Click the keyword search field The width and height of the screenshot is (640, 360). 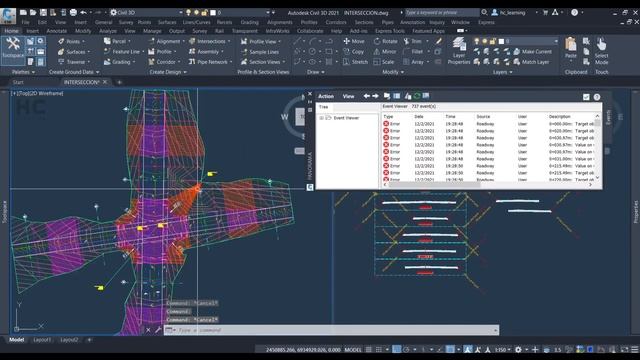pos(442,13)
